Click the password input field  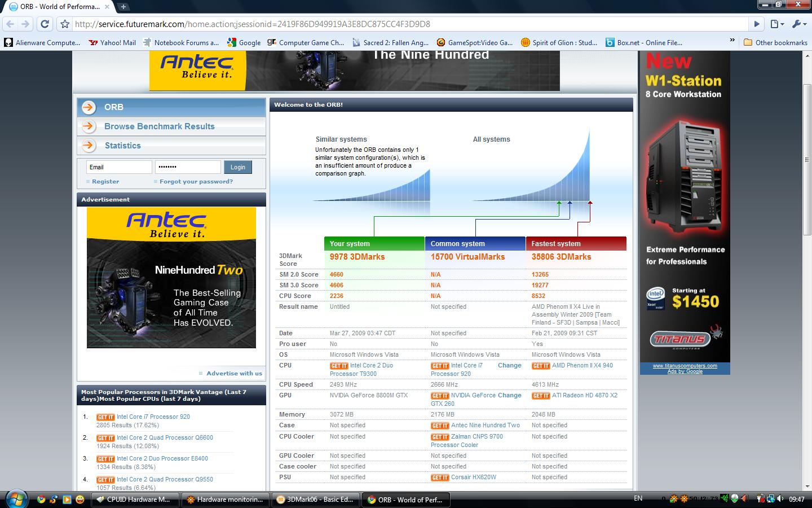tap(188, 167)
